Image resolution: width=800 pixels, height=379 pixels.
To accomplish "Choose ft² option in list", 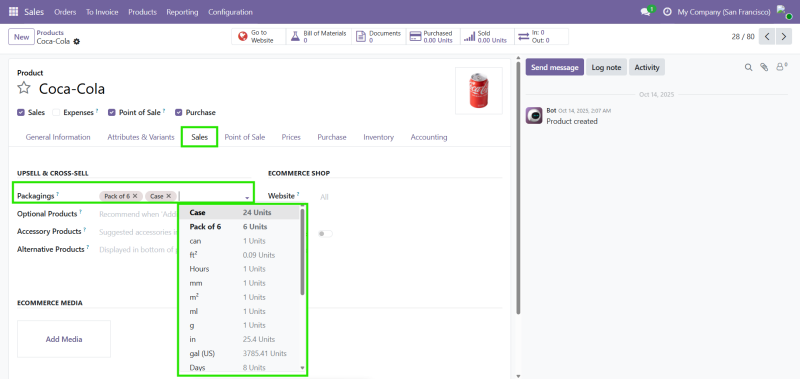I will click(x=239, y=255).
